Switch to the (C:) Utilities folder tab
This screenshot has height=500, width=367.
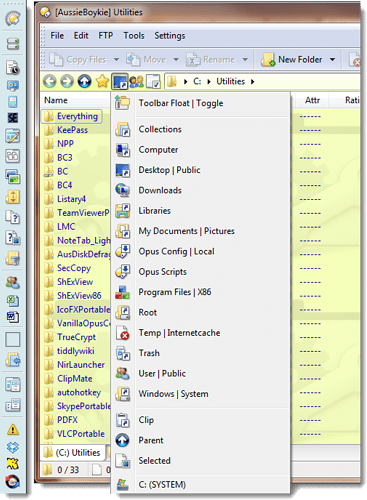click(72, 453)
